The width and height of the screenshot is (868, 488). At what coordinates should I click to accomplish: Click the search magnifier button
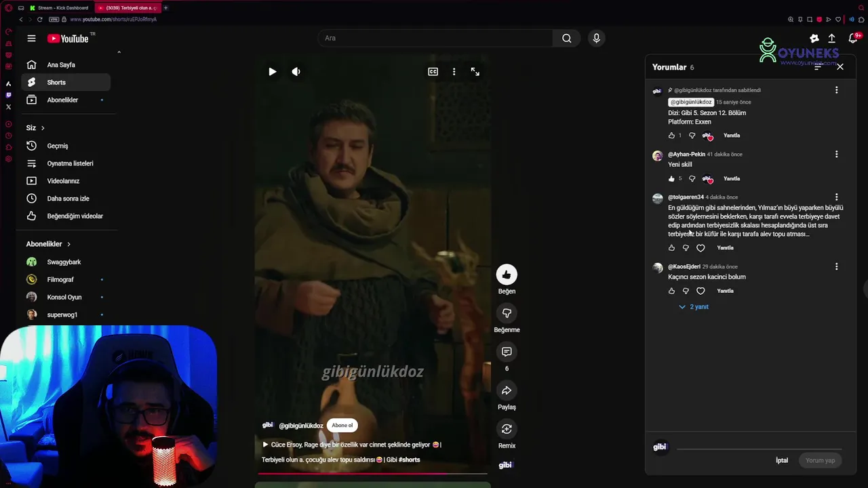[x=566, y=38]
